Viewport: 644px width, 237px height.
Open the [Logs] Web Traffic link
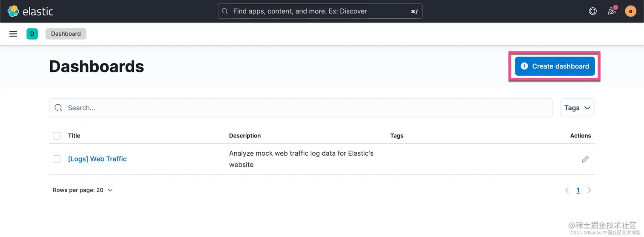point(97,159)
